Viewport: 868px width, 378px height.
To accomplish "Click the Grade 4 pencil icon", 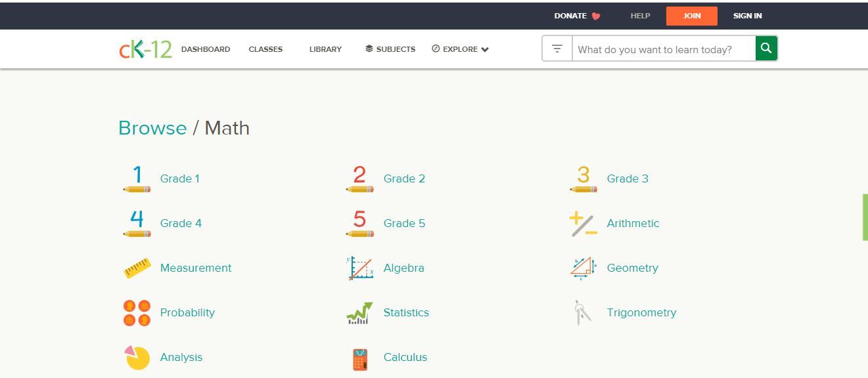I will point(137,223).
